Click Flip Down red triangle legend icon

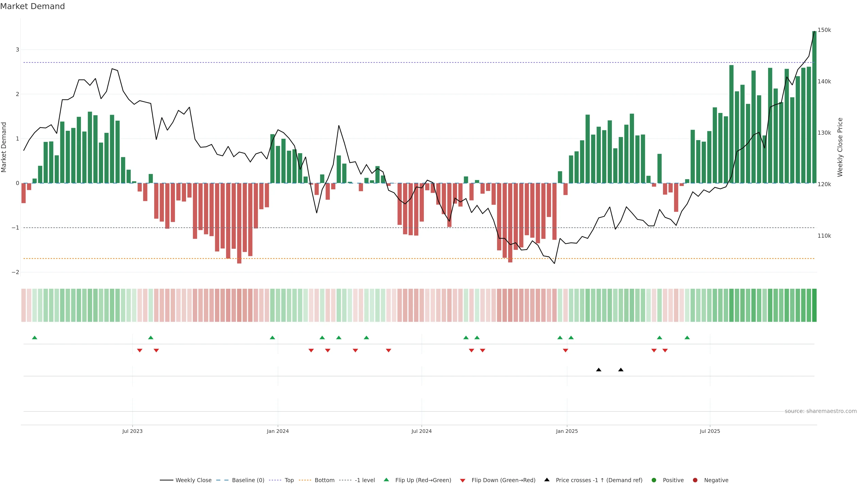tap(463, 481)
